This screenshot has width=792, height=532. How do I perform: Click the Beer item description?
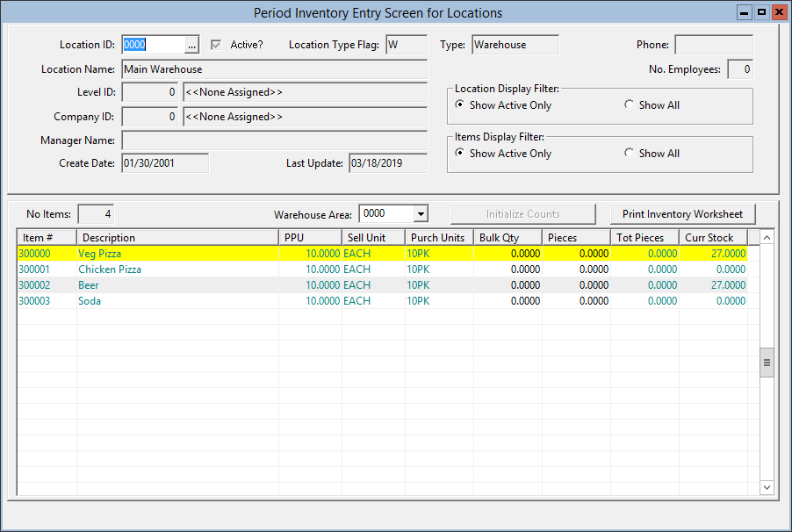pyautogui.click(x=89, y=285)
